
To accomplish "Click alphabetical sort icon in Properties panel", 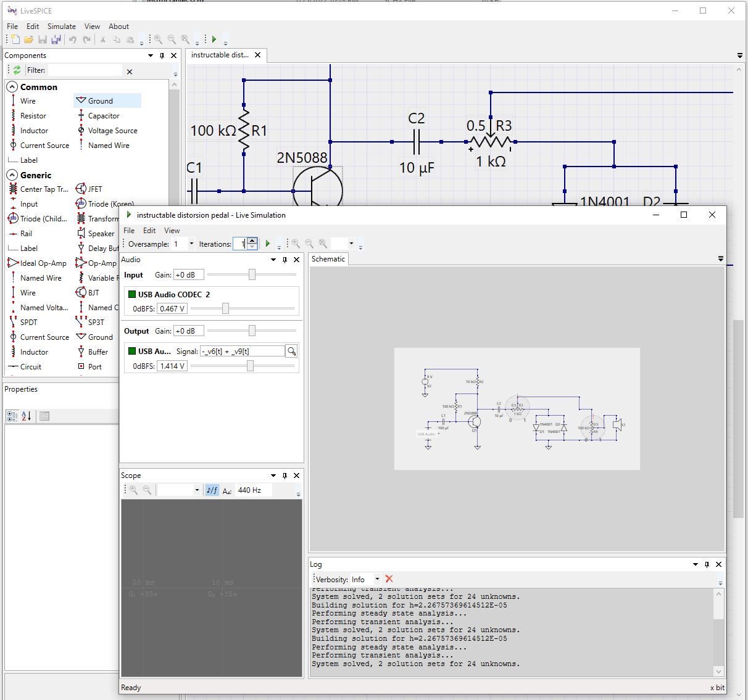I will coord(27,416).
